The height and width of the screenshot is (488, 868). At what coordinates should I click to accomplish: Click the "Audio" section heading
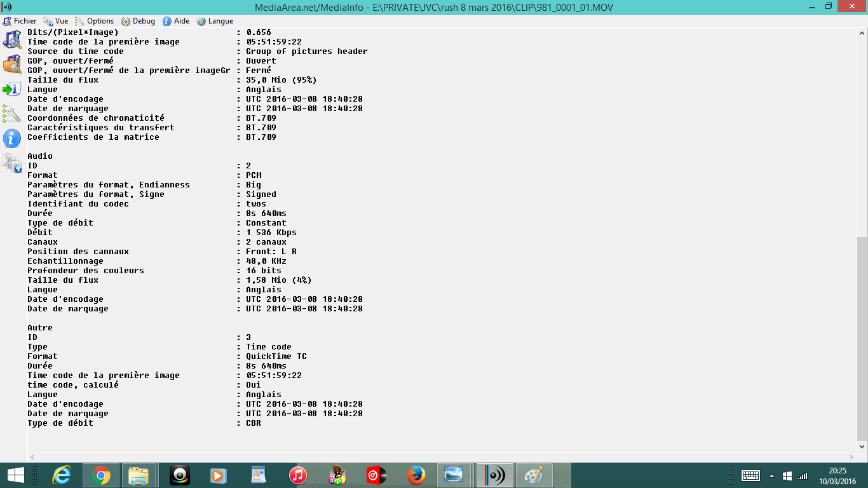point(40,156)
